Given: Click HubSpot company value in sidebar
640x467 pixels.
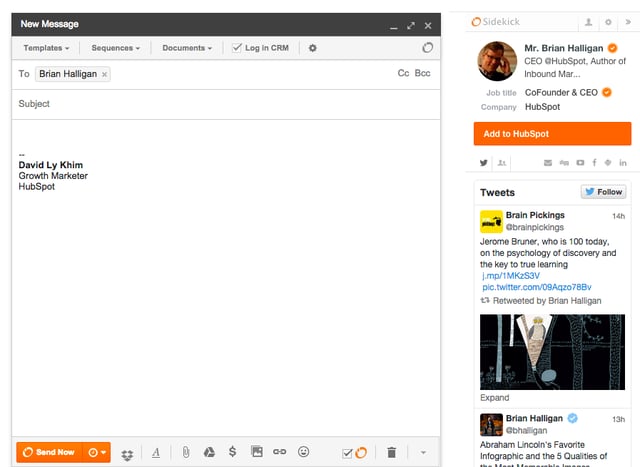Looking at the screenshot, I should click(x=542, y=107).
